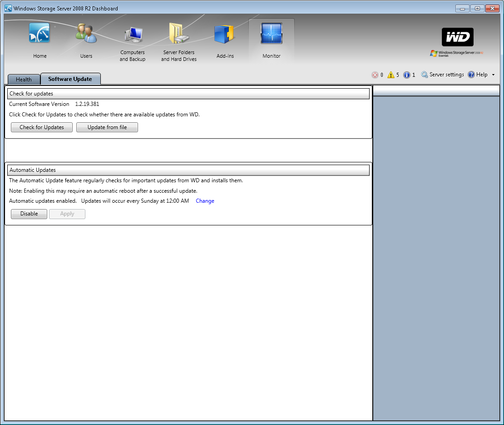Screen dimensions: 504x425
Task: Click 'Updates will occur every Sunday' text
Action: point(135,201)
